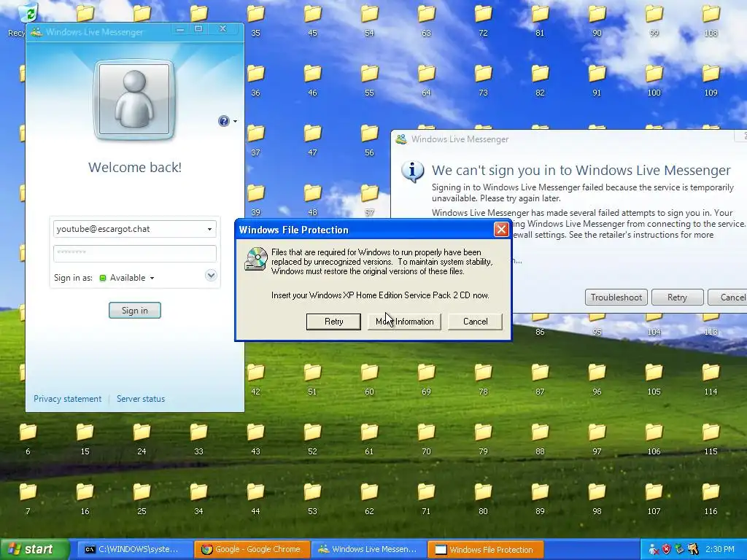Select the folder named 71
747x560 pixels.
[426, 499]
